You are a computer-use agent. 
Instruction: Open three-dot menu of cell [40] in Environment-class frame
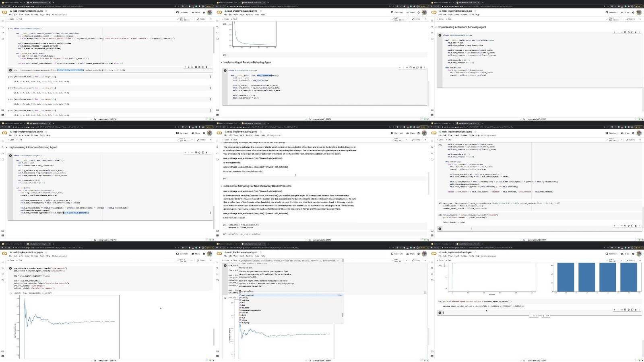[210, 77]
